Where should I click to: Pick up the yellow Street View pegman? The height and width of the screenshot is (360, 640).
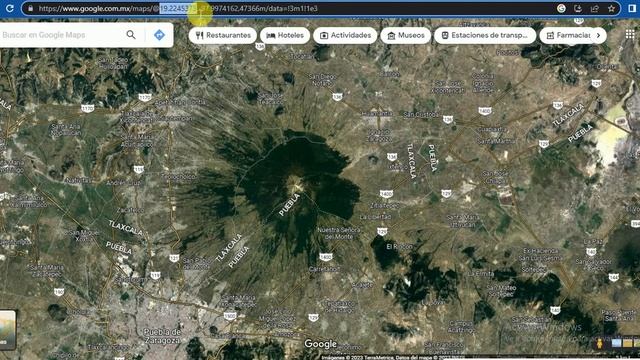click(600, 343)
